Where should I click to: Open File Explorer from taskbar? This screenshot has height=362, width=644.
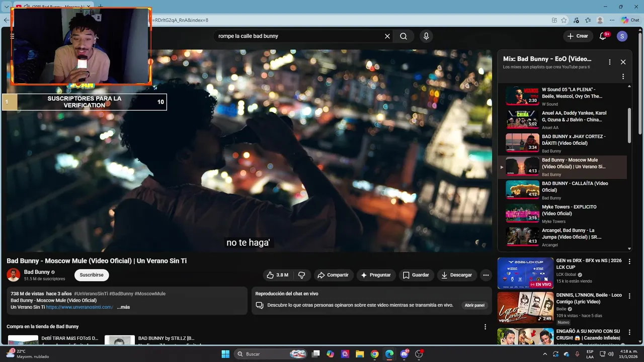[360, 354]
